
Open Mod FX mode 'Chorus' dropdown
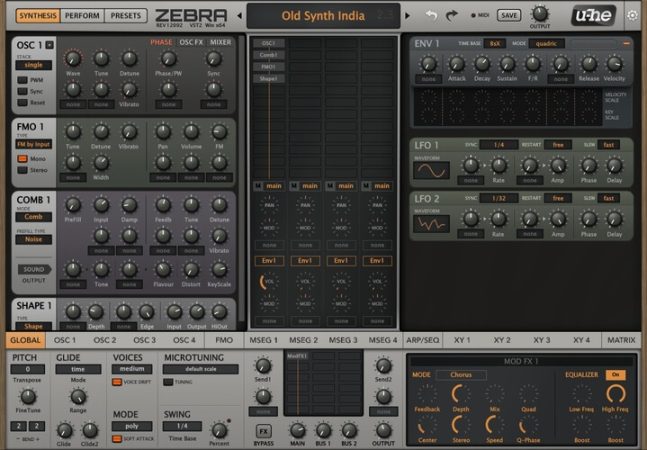(461, 375)
